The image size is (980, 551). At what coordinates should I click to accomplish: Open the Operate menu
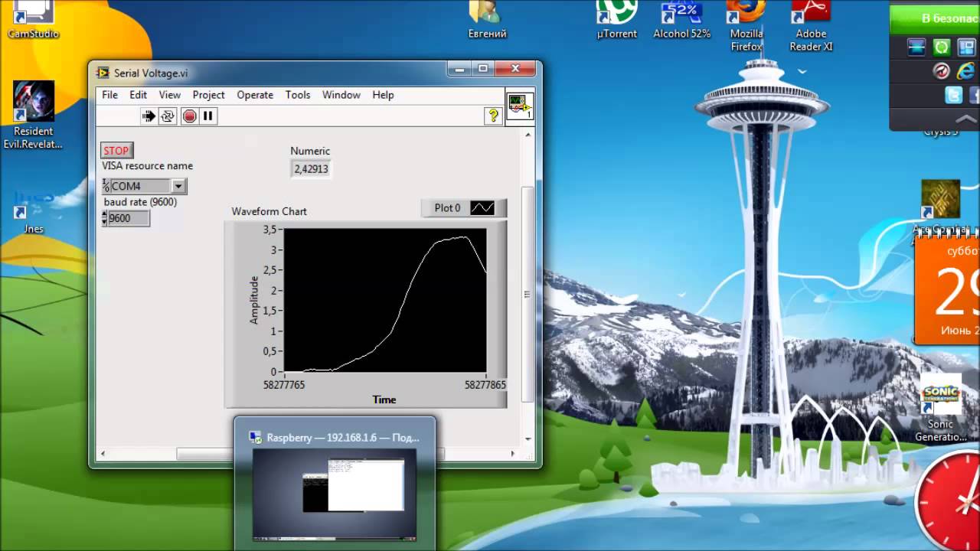255,95
